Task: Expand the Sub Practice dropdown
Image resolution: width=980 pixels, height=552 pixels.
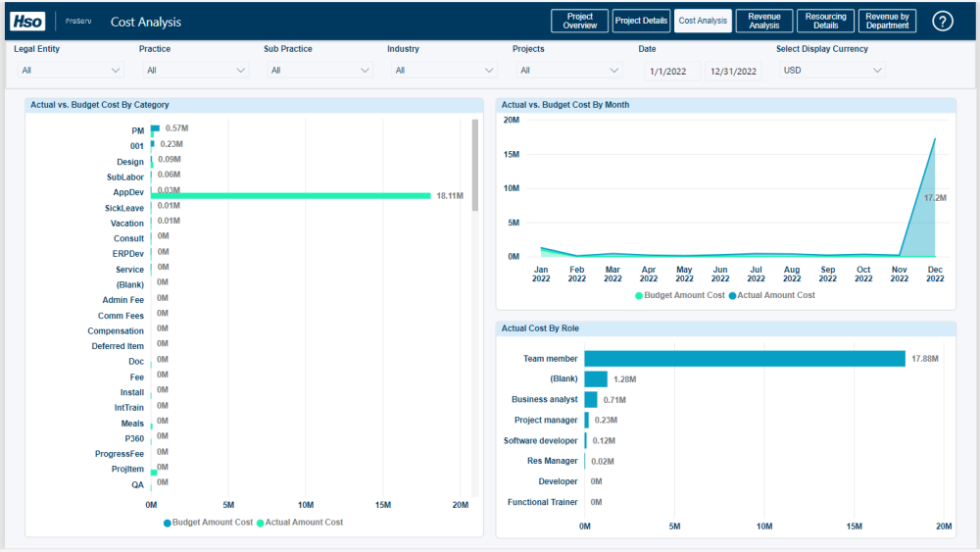Action: pyautogui.click(x=320, y=71)
